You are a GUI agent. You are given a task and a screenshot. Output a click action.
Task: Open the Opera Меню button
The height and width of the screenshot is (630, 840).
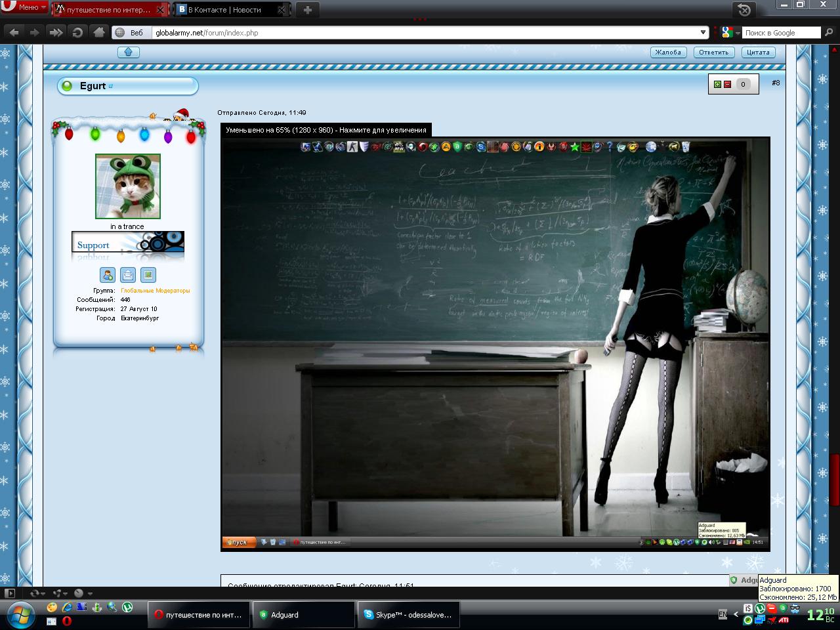click(25, 7)
